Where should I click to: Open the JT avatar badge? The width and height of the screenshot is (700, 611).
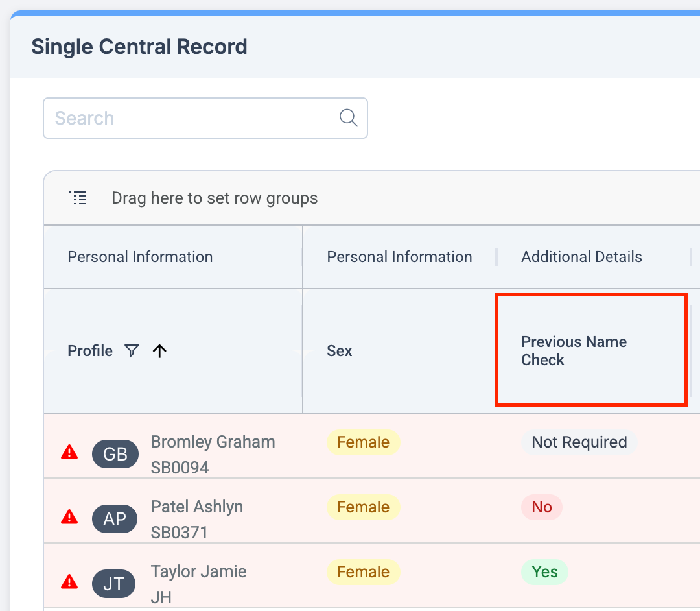[x=113, y=583]
